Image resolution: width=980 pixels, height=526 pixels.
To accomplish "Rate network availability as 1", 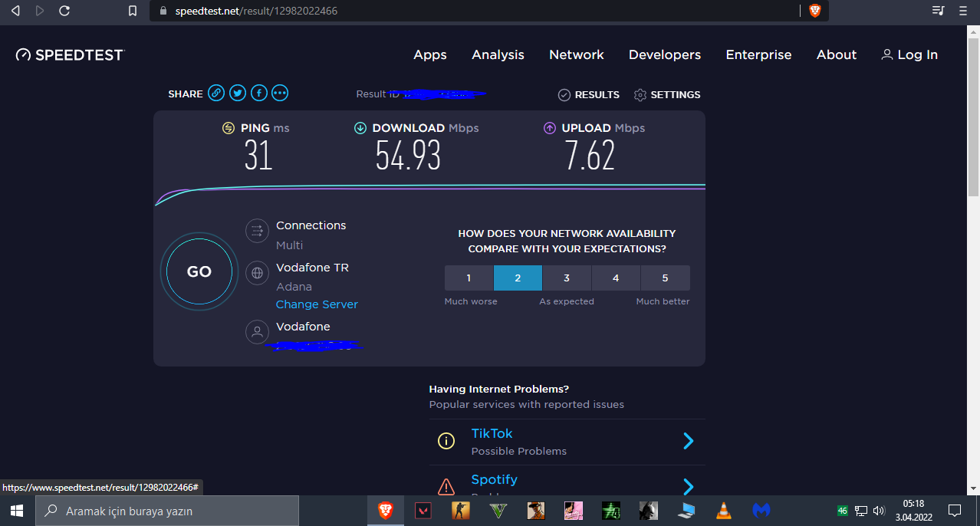I will pyautogui.click(x=469, y=278).
